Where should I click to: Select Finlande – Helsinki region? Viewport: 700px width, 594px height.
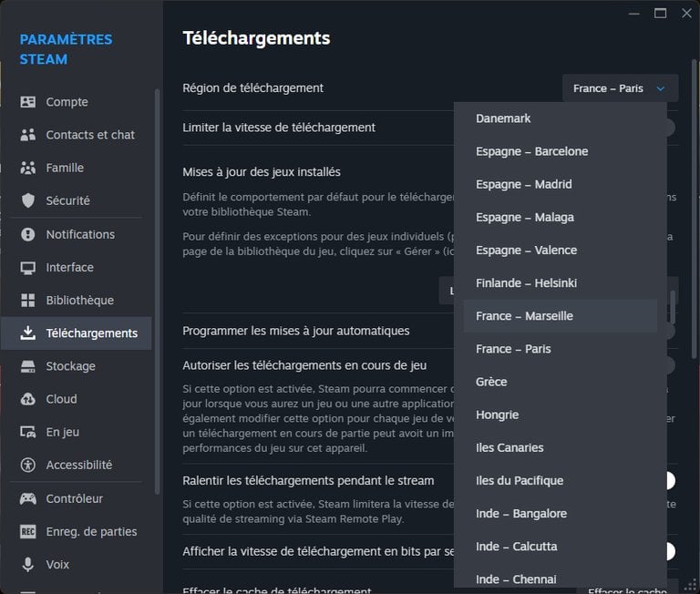click(561, 283)
